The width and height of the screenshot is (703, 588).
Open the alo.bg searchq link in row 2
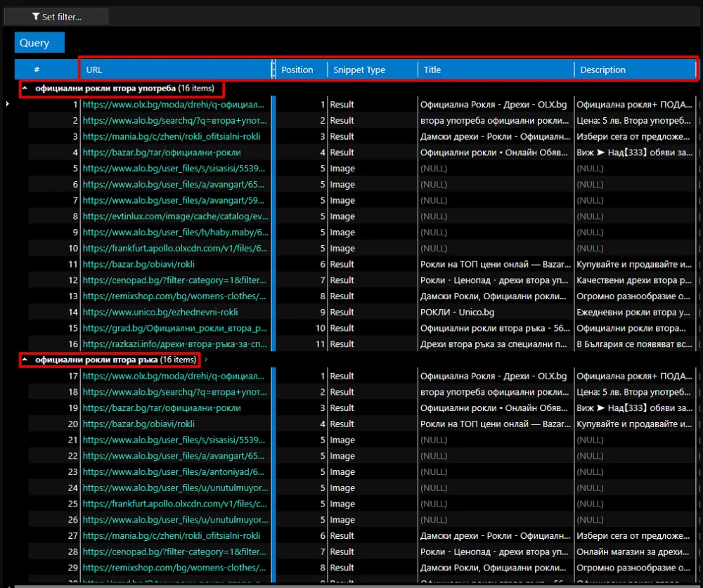pos(175,121)
